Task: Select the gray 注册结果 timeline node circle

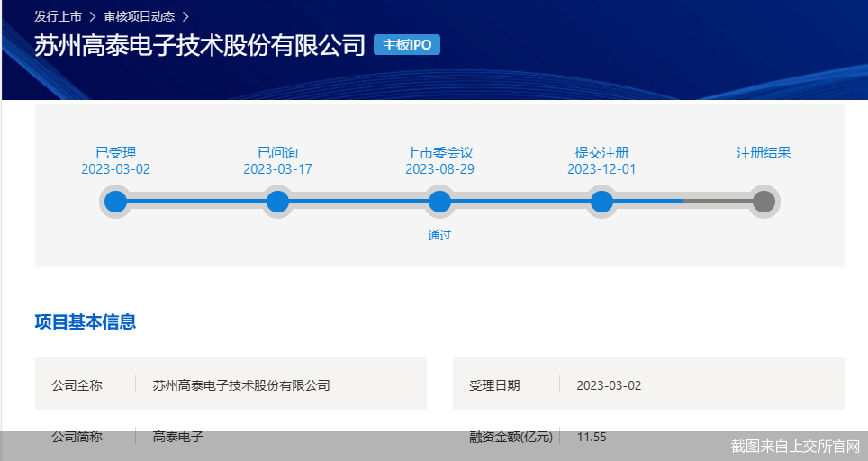Action: [x=764, y=202]
